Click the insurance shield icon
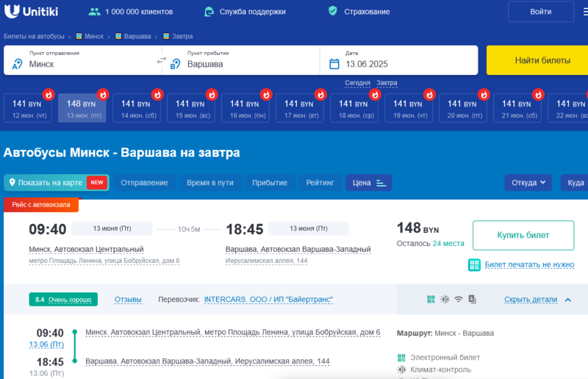The image size is (588, 379). (332, 12)
